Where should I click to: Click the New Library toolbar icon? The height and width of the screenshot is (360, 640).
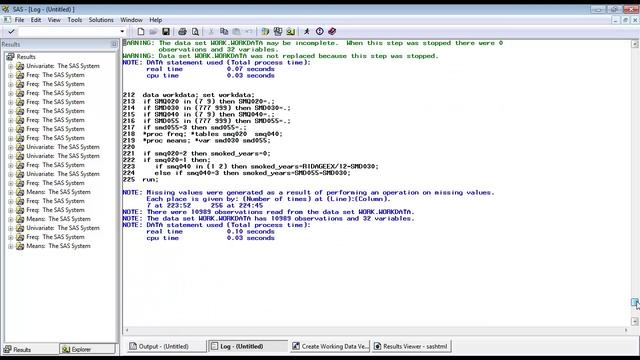tap(265, 31)
